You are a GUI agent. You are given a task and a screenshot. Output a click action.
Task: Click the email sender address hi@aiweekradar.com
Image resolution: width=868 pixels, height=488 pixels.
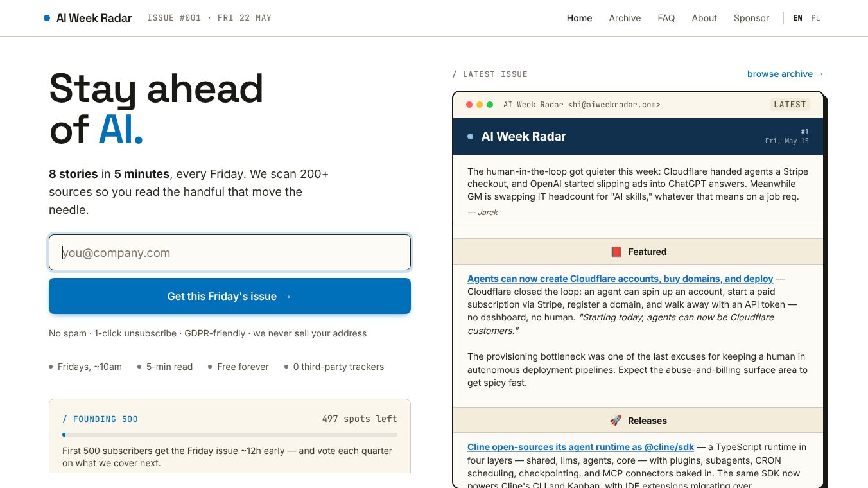click(614, 105)
